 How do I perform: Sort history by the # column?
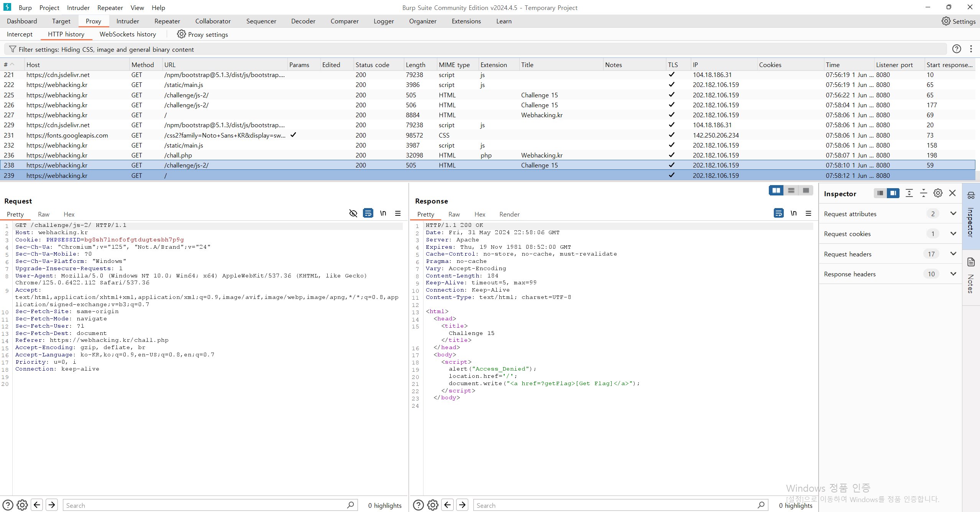(12, 64)
